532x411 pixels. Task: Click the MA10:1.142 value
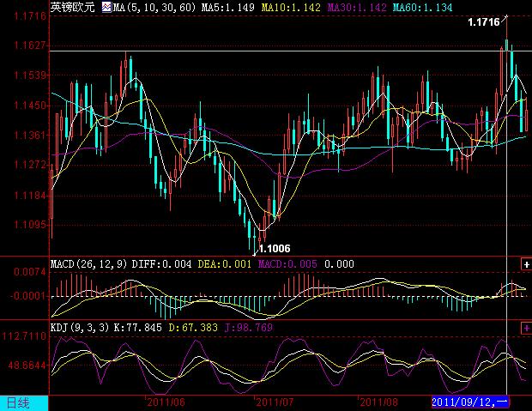(291, 8)
